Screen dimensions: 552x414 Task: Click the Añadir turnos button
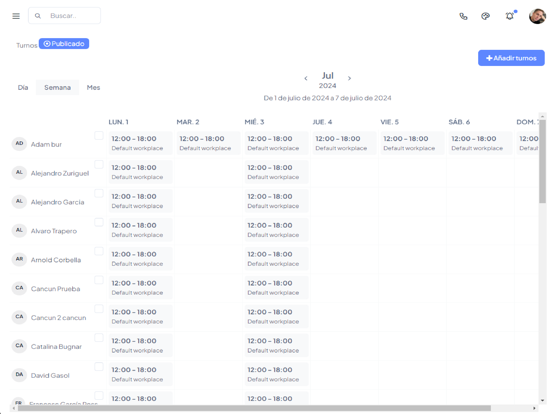coord(511,58)
